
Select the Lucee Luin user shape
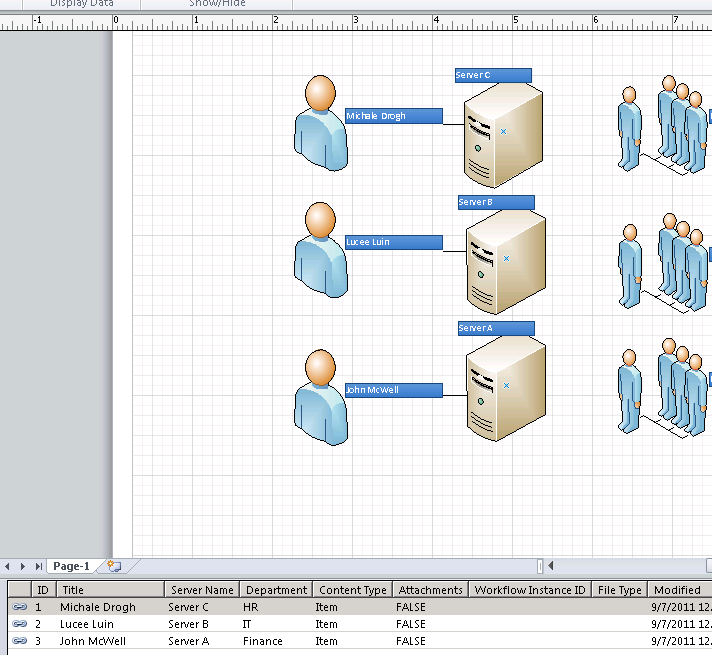pyautogui.click(x=321, y=250)
